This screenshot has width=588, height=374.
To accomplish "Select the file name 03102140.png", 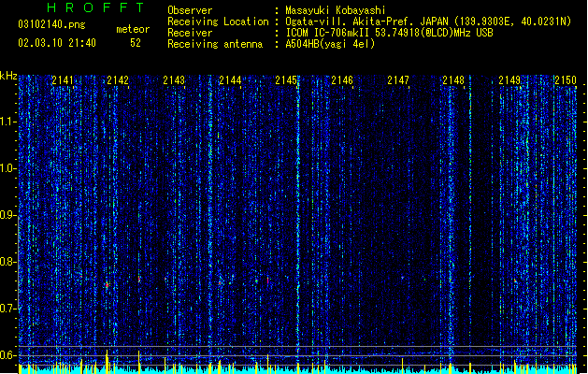I will pyautogui.click(x=51, y=24).
